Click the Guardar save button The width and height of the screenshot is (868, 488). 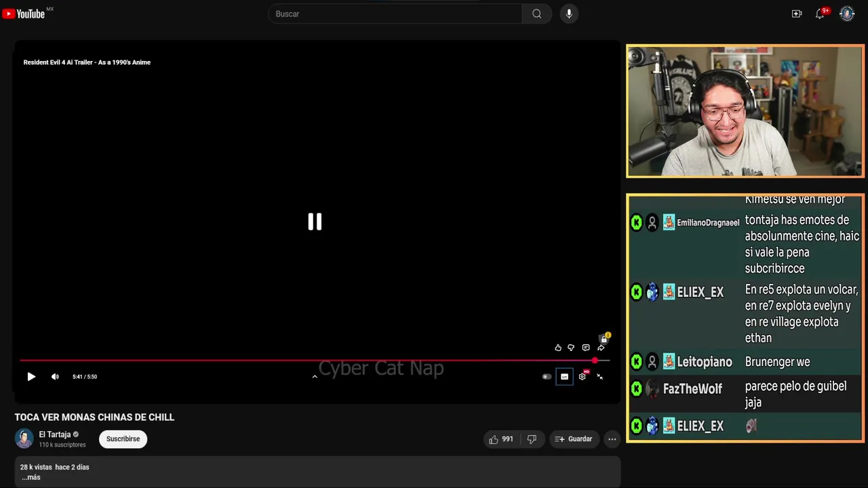click(574, 439)
